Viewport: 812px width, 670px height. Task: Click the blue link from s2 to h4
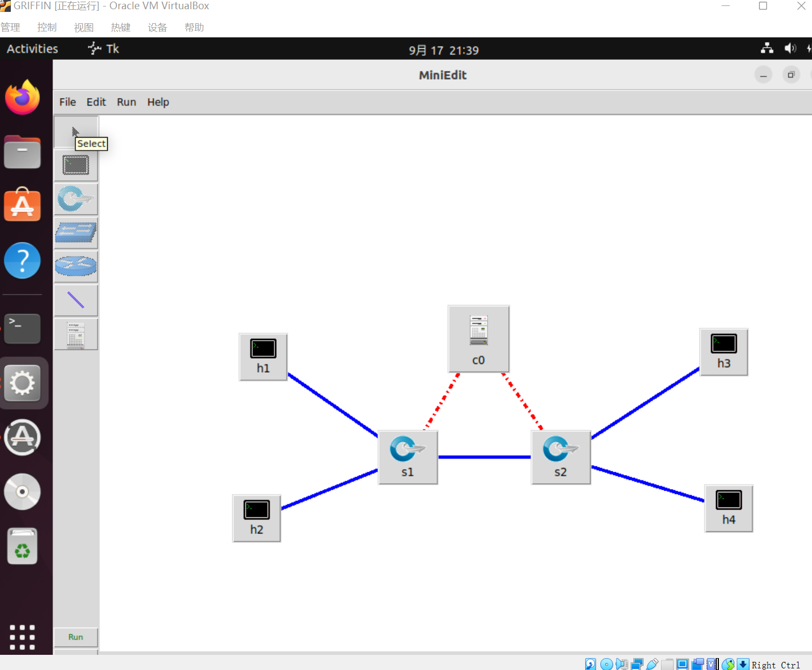647,483
